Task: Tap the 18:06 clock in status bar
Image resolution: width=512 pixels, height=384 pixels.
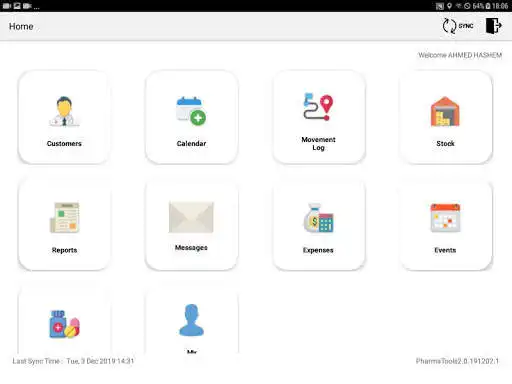Action: click(500, 6)
